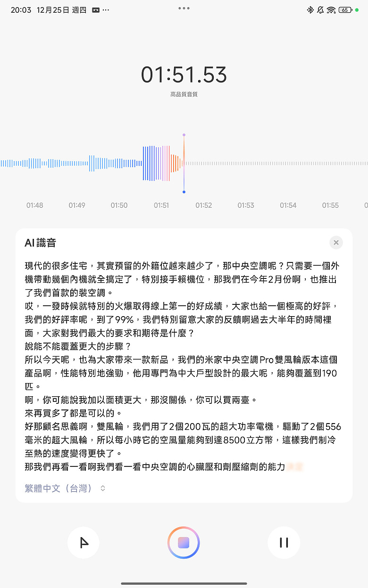Tap the Wi-Fi status icon
This screenshot has width=368, height=588.
331,10
